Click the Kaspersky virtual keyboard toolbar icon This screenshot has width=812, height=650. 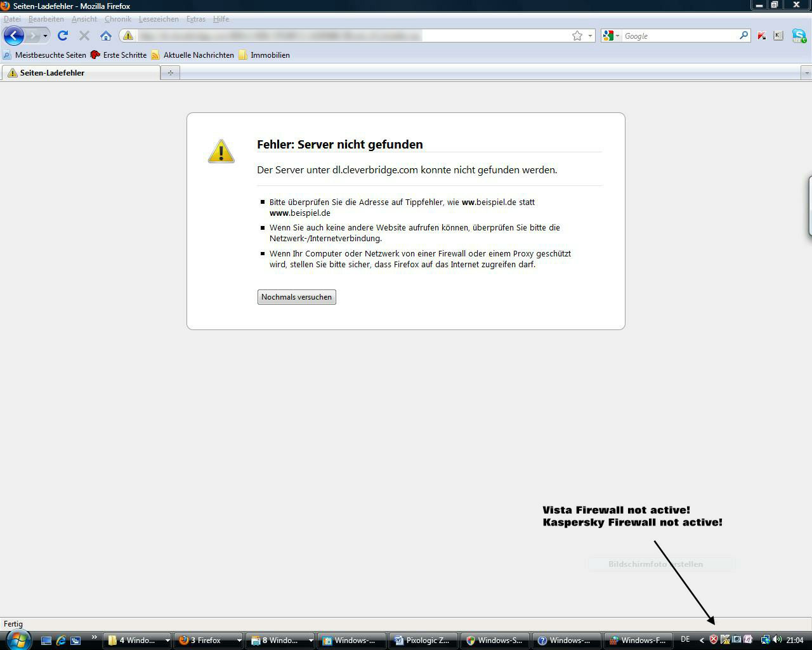click(778, 36)
